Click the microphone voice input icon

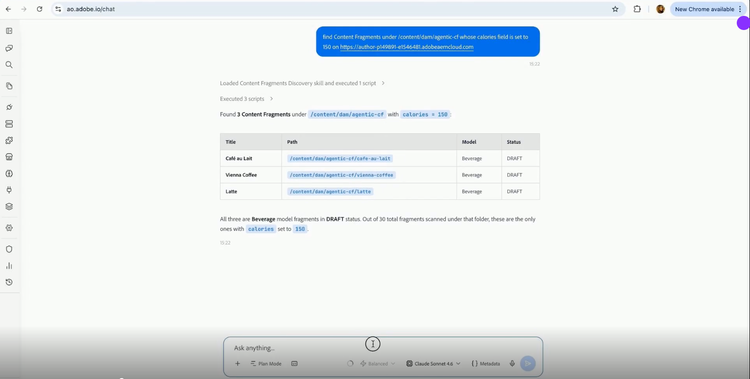pos(512,364)
